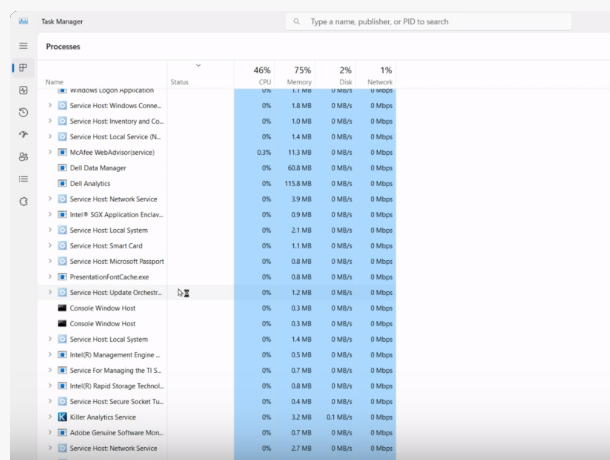Screen dimensions: 610x460
Task: Expand Killer Analytics Service row
Action: pos(50,417)
